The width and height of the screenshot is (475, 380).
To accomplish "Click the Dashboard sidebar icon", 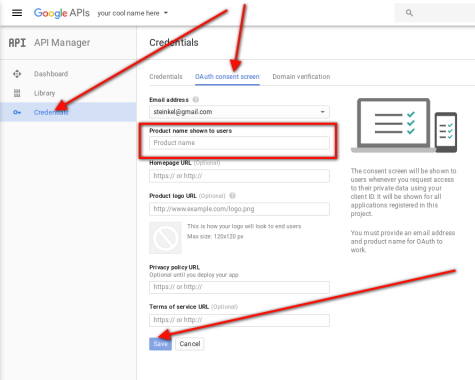I will pyautogui.click(x=17, y=74).
